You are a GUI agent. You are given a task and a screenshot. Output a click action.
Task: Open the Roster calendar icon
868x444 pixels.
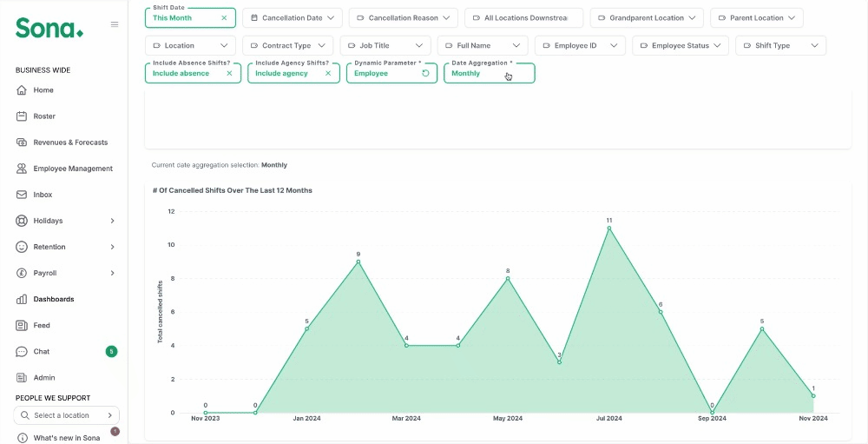coord(22,116)
